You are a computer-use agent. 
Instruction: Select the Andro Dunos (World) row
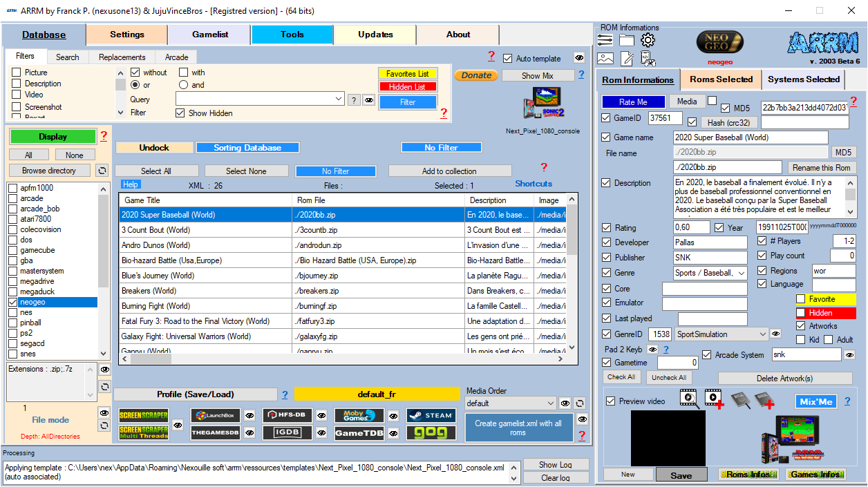(206, 245)
